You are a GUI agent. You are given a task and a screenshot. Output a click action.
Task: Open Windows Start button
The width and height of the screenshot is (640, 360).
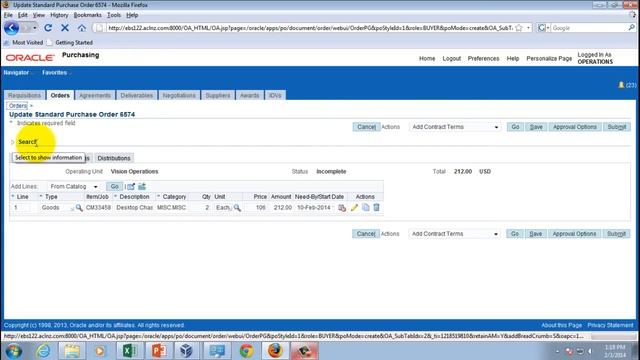(13, 351)
